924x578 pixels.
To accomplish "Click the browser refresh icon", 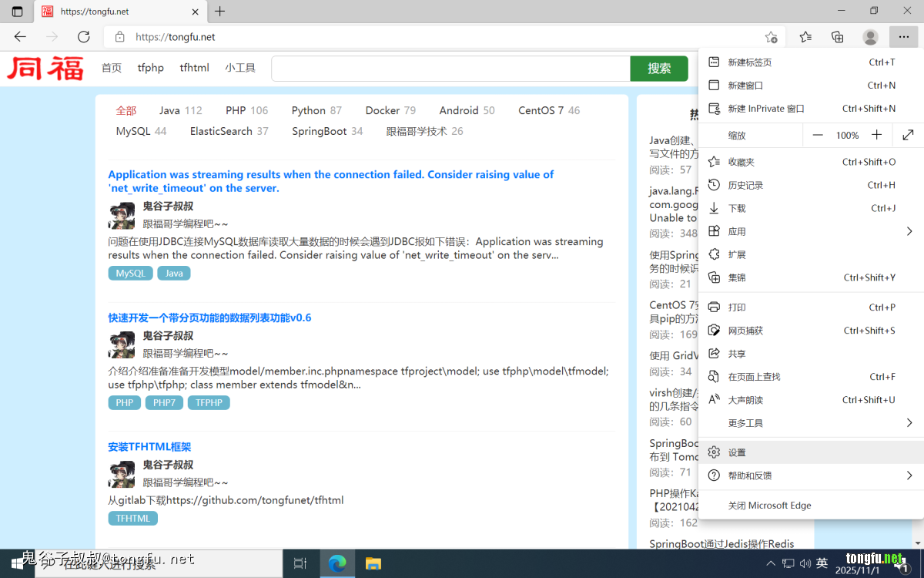I will click(x=84, y=37).
